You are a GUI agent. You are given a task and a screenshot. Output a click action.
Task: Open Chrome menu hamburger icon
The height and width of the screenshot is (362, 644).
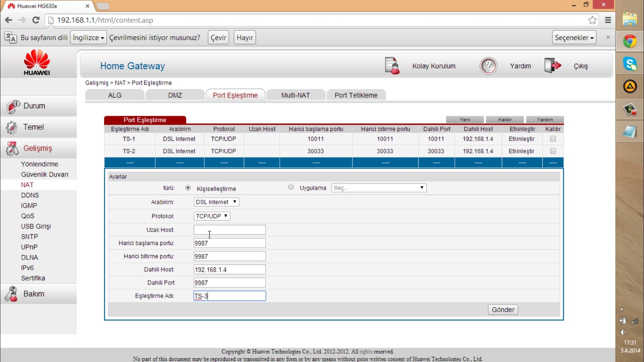point(608,20)
